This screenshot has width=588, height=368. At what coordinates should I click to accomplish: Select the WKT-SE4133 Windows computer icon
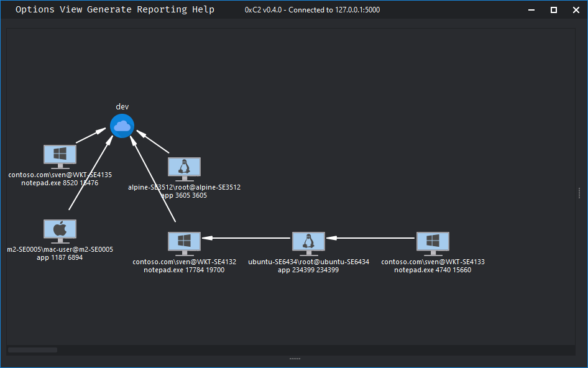(x=433, y=244)
